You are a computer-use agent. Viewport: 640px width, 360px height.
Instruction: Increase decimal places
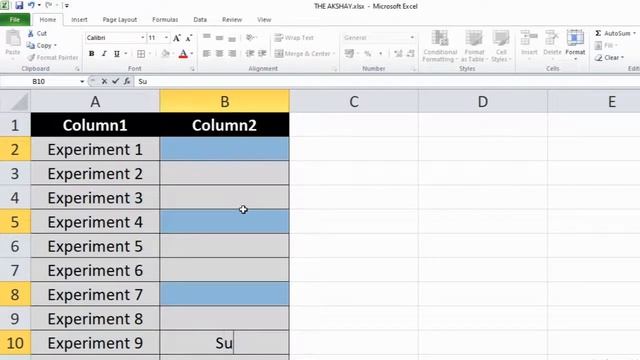pyautogui.click(x=398, y=53)
